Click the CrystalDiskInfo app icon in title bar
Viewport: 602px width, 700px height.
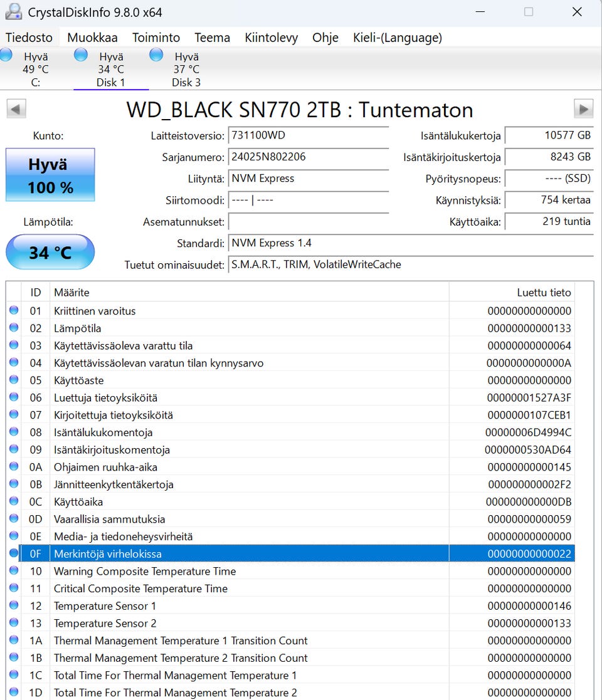coord(13,12)
